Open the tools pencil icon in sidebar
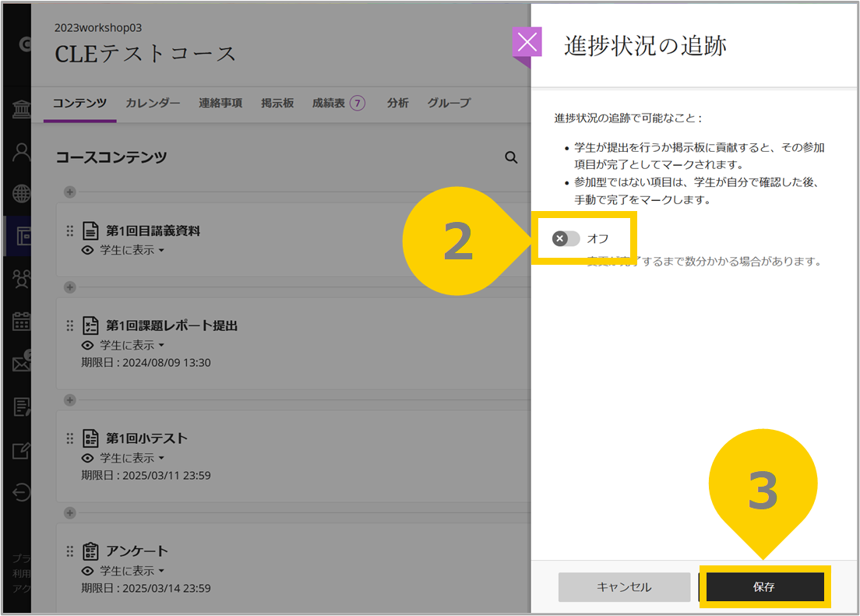Screen dimensions: 860x616 [x=21, y=450]
